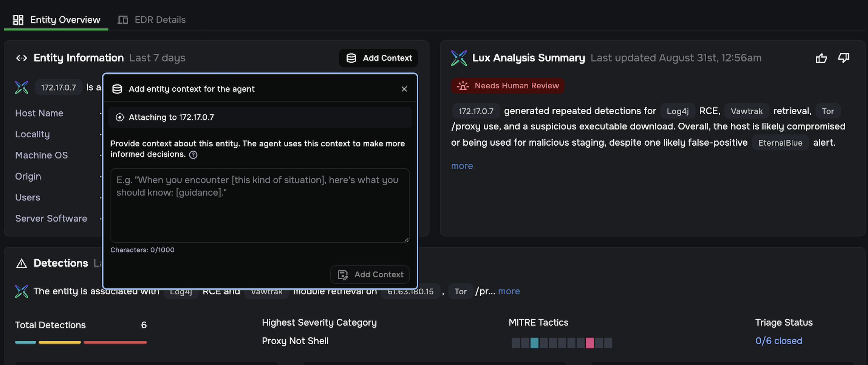Select the Entity Overview tab
Screen dimensions: 868x365
[57, 20]
